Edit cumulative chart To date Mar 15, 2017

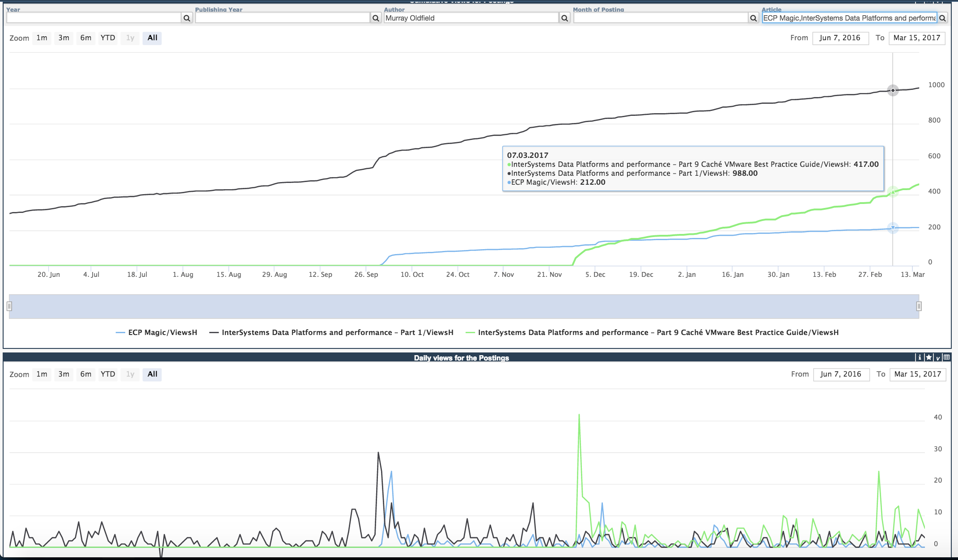917,38
